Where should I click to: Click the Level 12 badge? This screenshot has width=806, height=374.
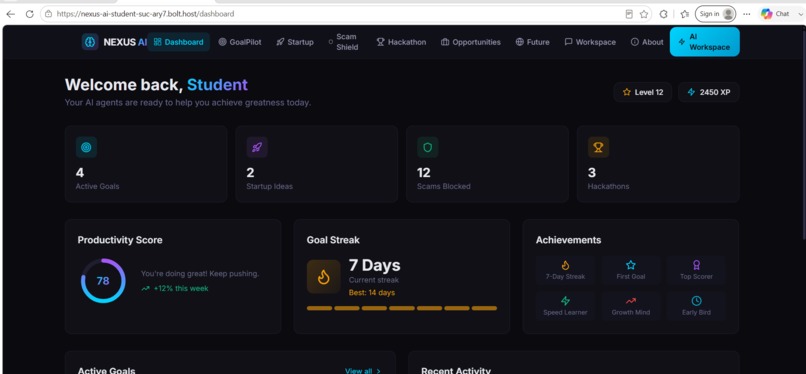coord(643,92)
